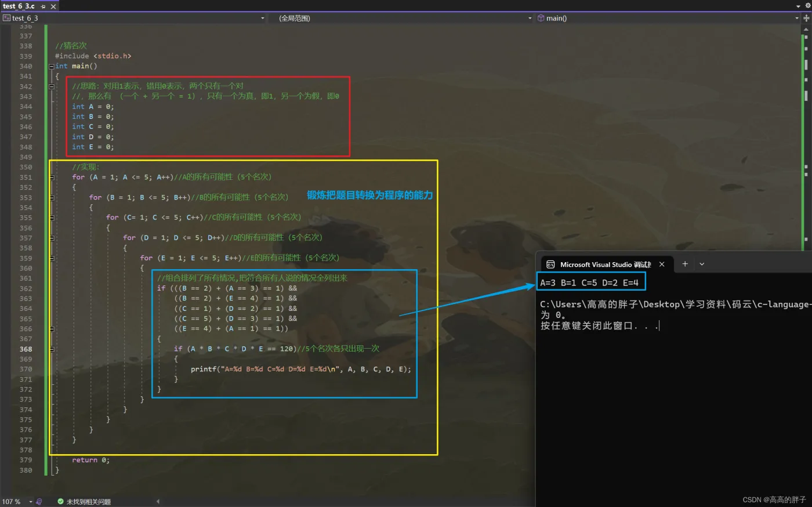Screen dimensions: 812x507
Task: Open a new terminal tab with plus
Action: (x=685, y=264)
